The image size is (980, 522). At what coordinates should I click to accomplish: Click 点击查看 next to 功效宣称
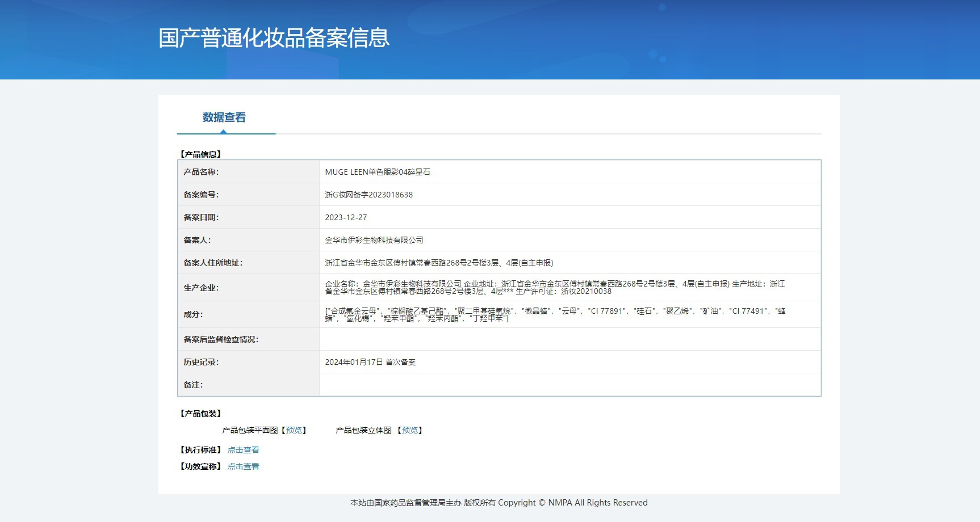click(243, 466)
